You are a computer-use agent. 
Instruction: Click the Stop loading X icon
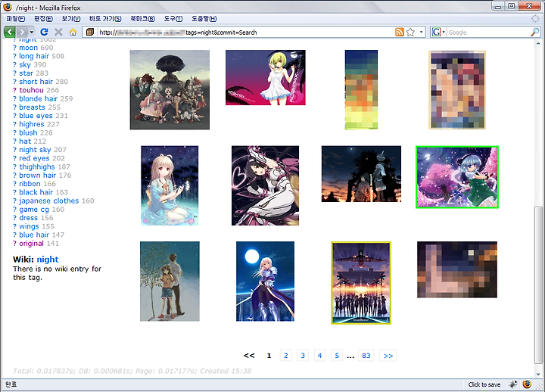58,32
